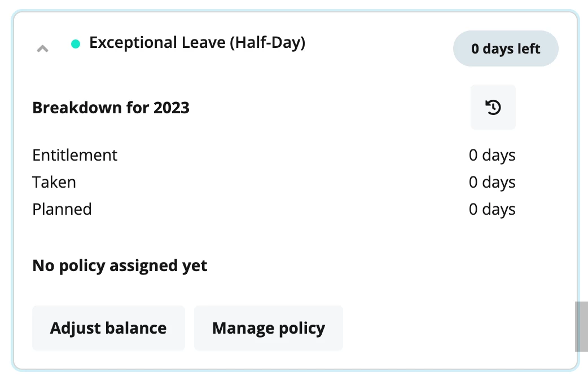
Task: Click the Entitlement value of 0 days
Action: coord(492,155)
